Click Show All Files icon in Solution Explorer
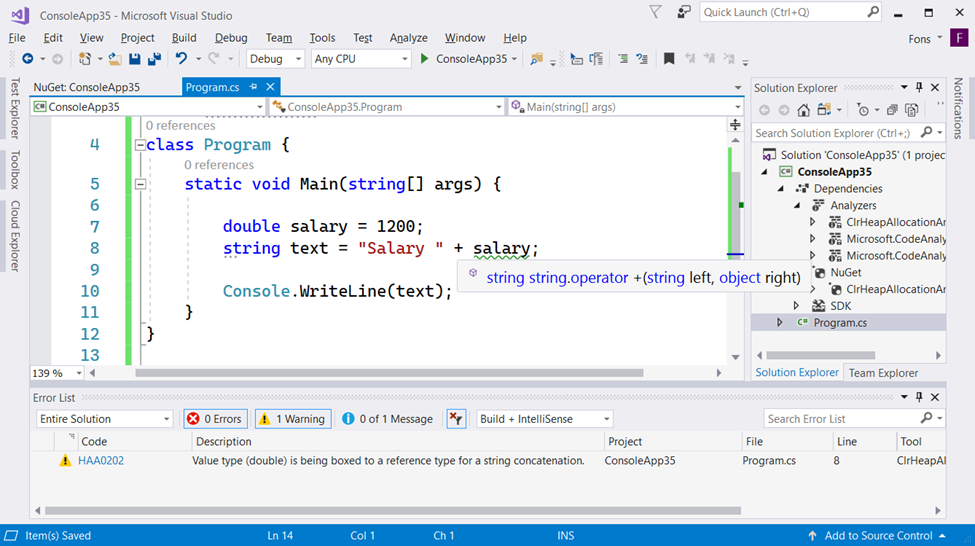The height and width of the screenshot is (546, 975). [x=912, y=110]
